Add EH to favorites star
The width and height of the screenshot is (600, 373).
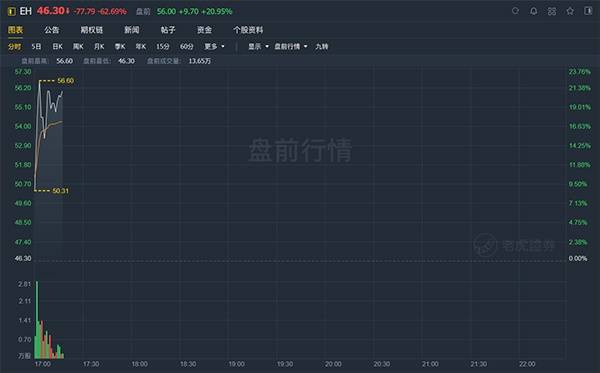(x=570, y=11)
